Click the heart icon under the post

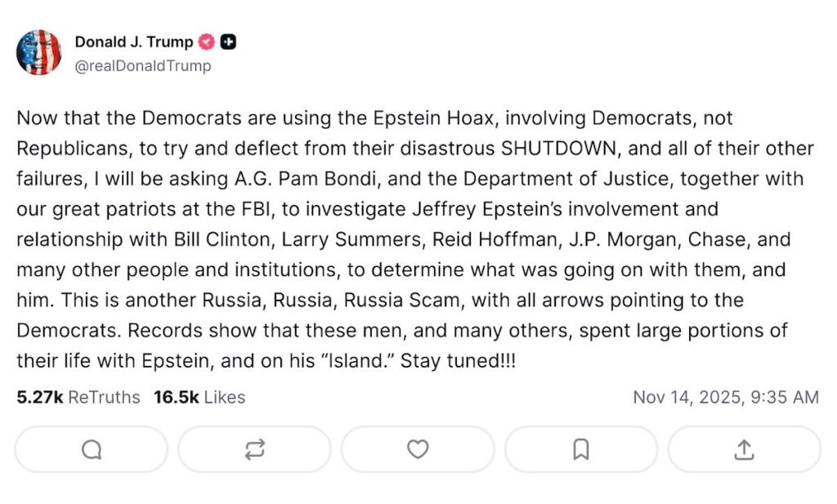tap(418, 448)
